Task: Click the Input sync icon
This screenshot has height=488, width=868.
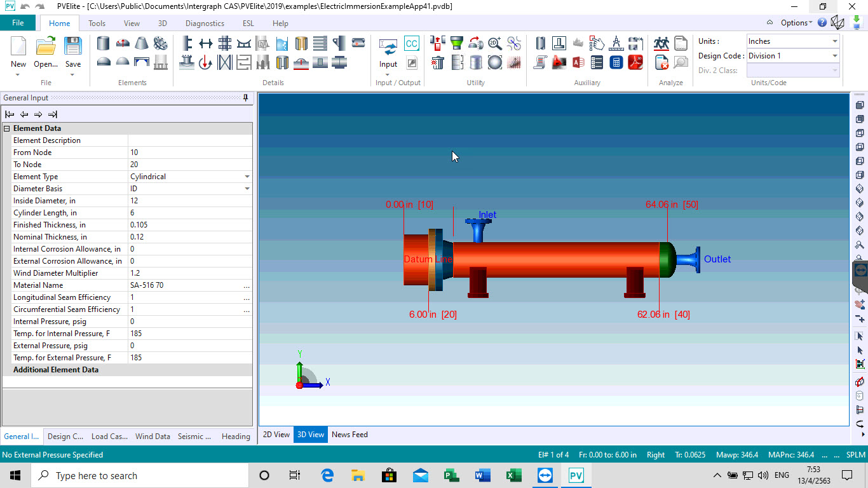Action: [388, 46]
